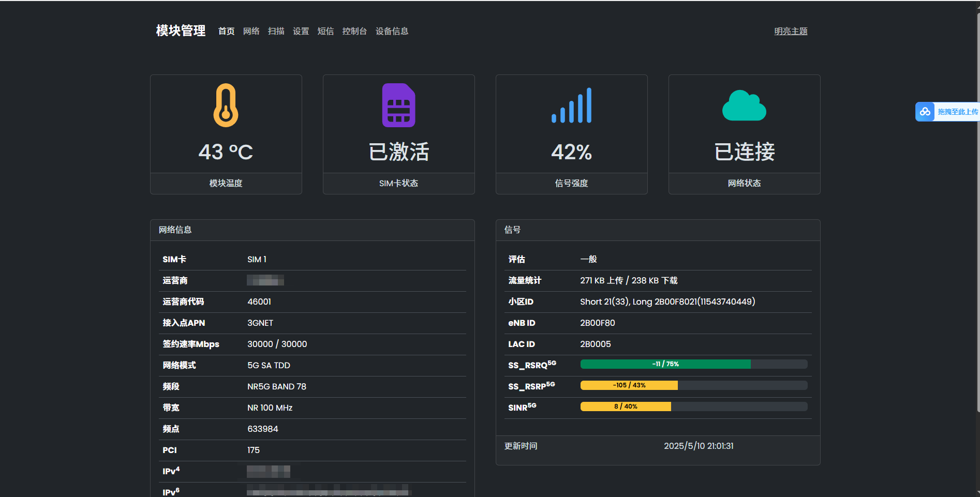Click the orange thermometer temperature icon
This screenshot has height=497, width=980.
[226, 105]
